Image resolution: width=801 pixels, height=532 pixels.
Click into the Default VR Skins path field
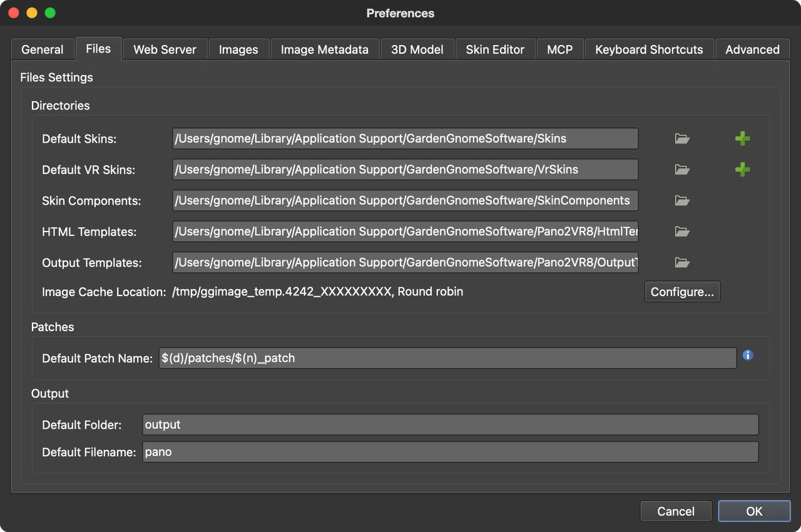click(x=406, y=170)
